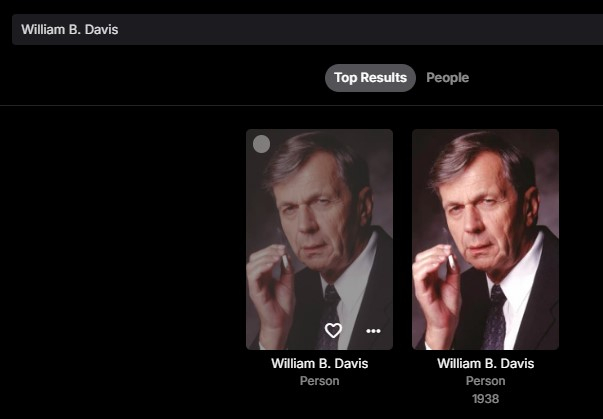This screenshot has width=603, height=419.
Task: Click the Person label above 1938
Action: 485,381
